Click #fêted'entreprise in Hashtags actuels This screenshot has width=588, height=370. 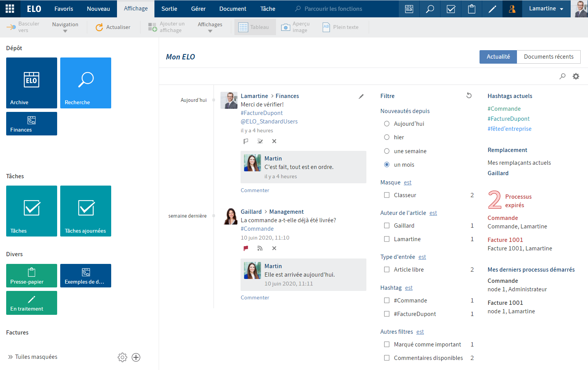(x=509, y=129)
